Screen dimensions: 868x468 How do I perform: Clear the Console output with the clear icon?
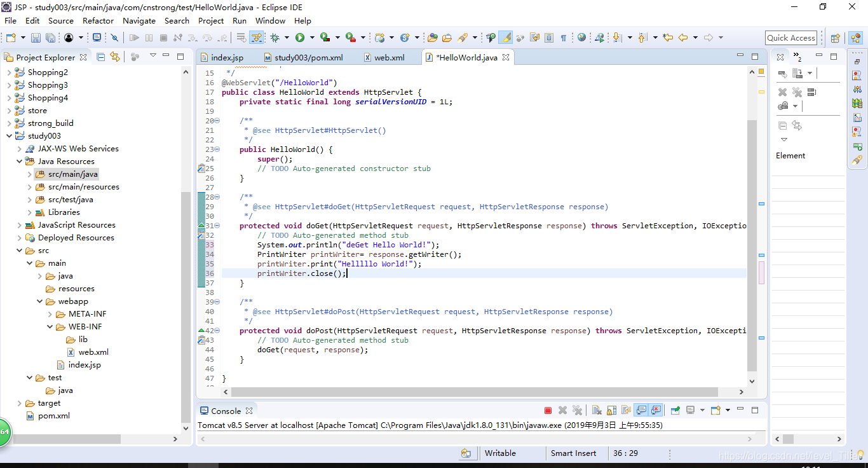click(596, 410)
